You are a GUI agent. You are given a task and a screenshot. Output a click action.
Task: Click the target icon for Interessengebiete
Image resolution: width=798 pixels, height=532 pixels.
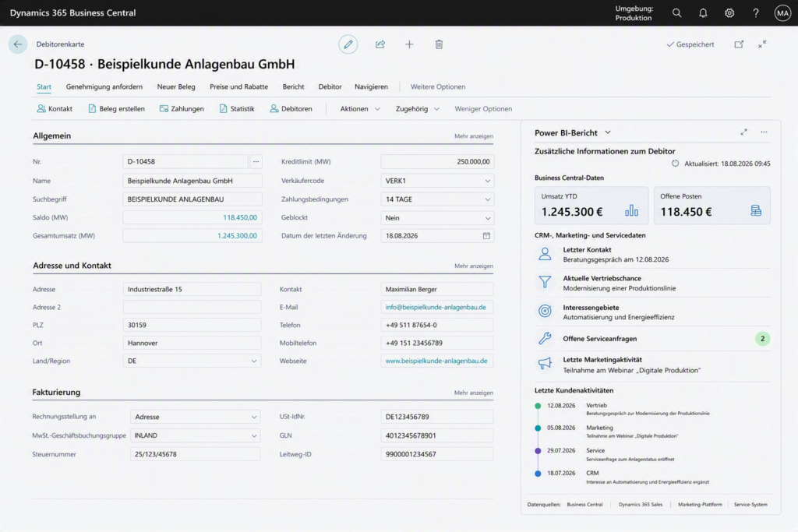[x=545, y=311]
